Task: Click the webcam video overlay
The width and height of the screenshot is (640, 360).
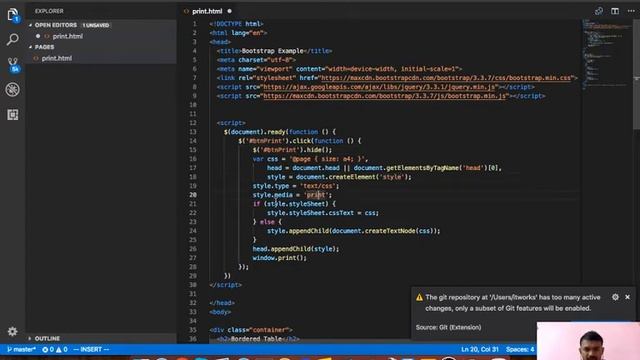Action: pos(588,341)
